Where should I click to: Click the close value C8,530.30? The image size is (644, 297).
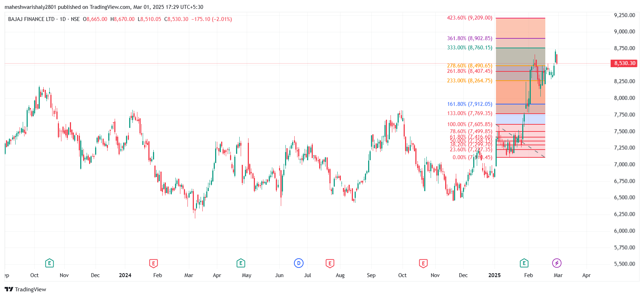point(176,19)
